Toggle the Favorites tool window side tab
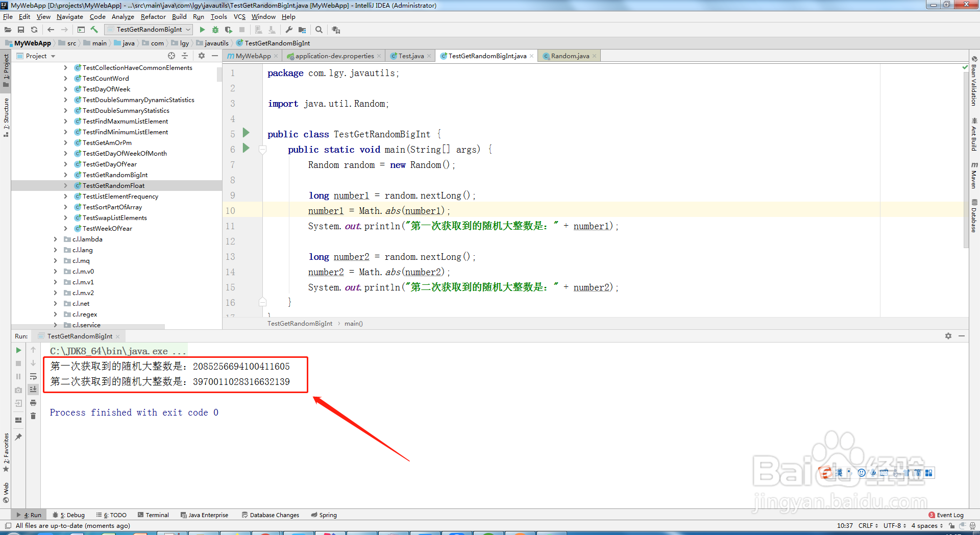 (x=6, y=452)
